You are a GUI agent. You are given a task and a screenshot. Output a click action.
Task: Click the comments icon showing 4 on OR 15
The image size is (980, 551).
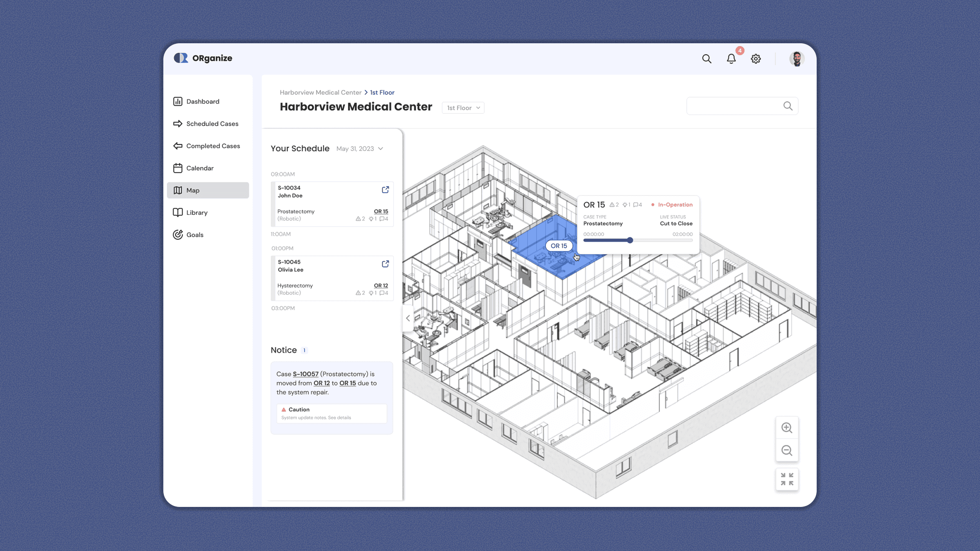[637, 204]
